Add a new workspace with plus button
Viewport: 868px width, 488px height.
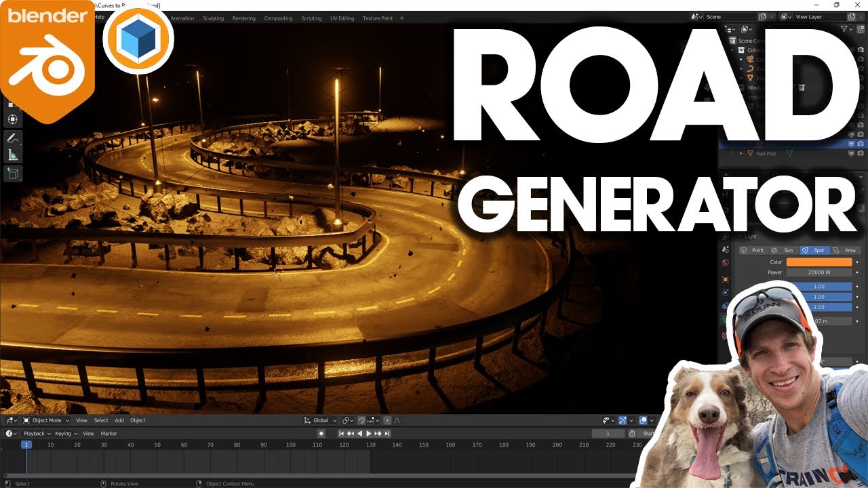402,18
